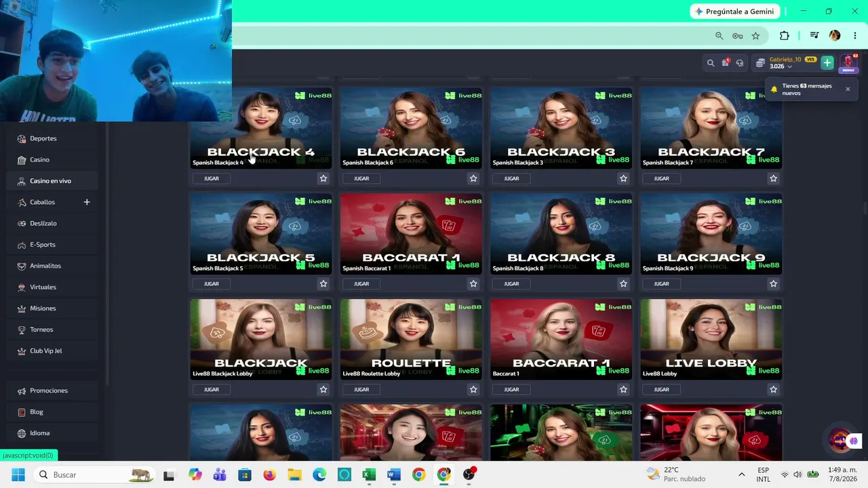The width and height of the screenshot is (868, 488).
Task: Open Word from the taskbar
Action: tap(394, 474)
